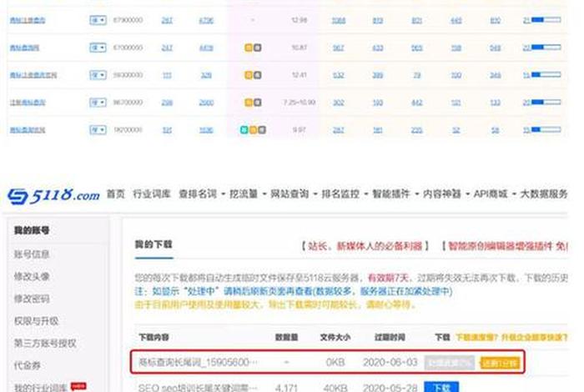This screenshot has height=392, width=584.
Task: Click the 5118.com logo
Action: [54, 195]
